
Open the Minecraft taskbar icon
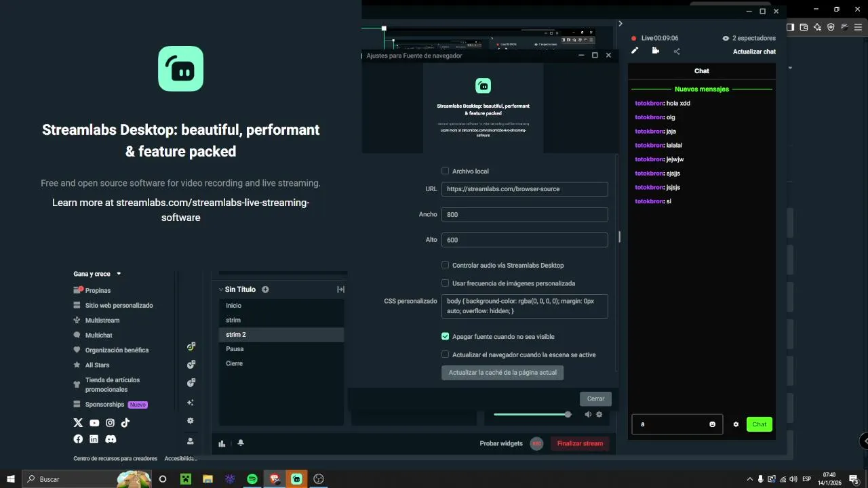(x=185, y=479)
